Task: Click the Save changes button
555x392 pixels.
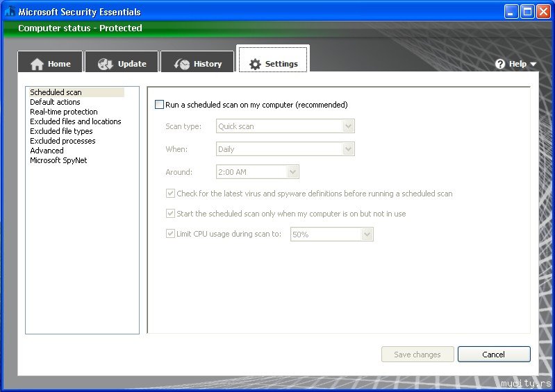Action: [417, 354]
